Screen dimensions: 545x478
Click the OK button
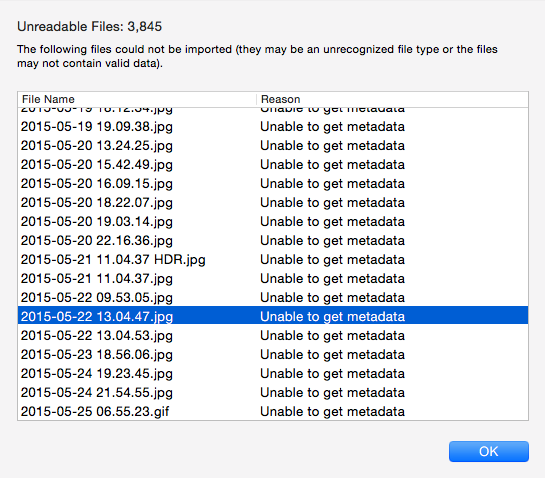[x=489, y=451]
